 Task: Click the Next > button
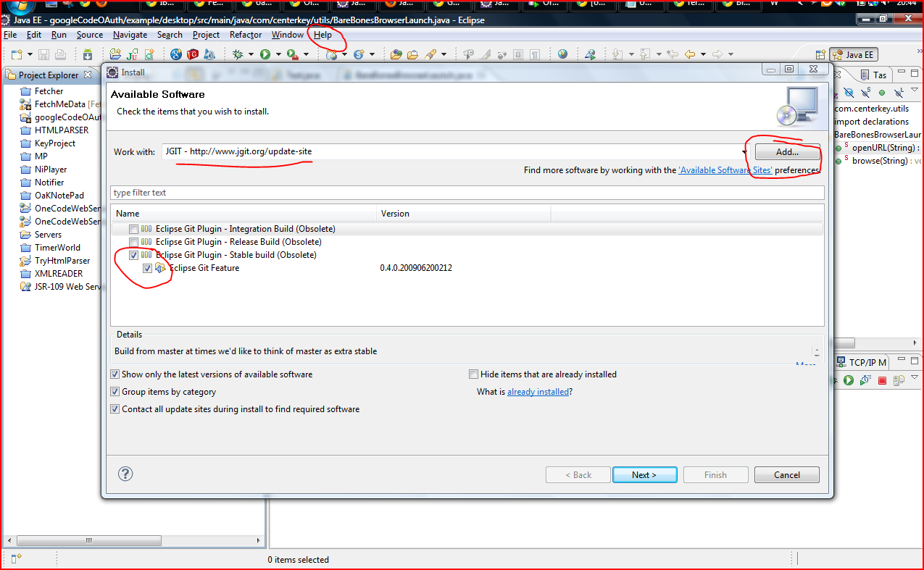click(x=644, y=475)
